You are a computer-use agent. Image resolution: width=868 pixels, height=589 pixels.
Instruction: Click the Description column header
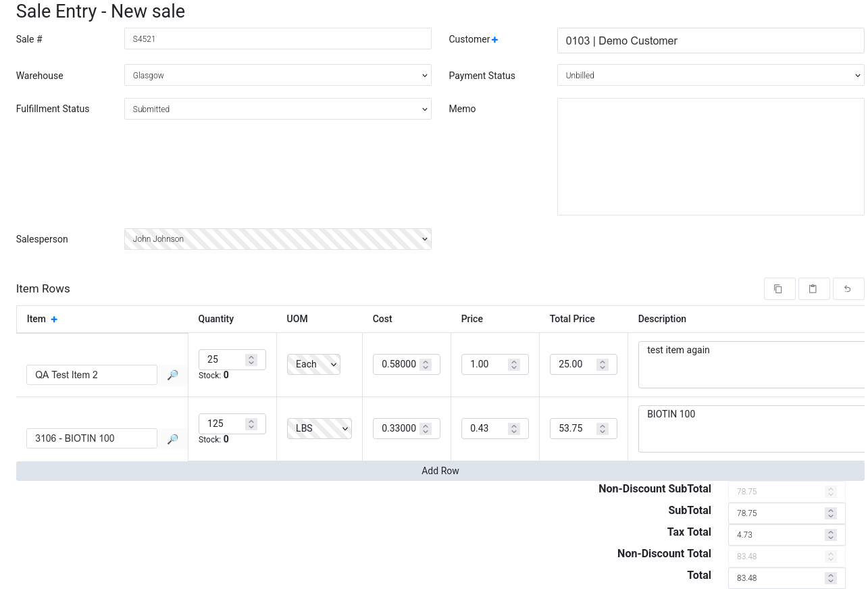coord(662,319)
